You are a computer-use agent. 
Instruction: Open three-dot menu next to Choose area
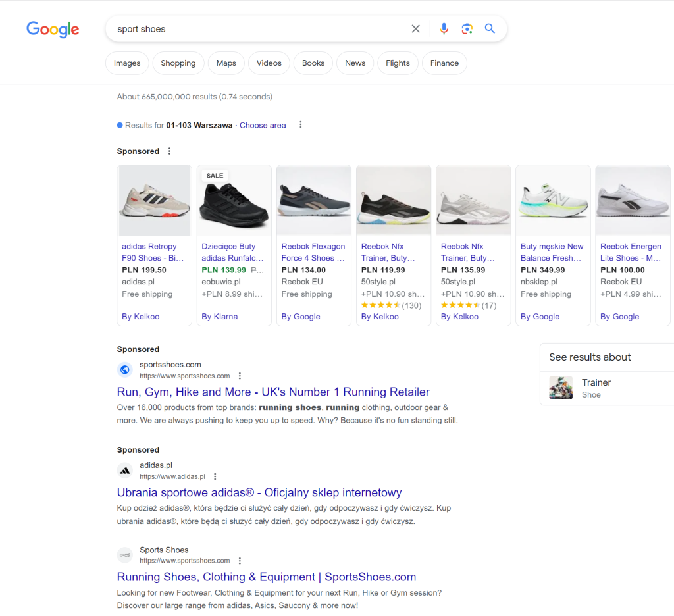pyautogui.click(x=300, y=124)
